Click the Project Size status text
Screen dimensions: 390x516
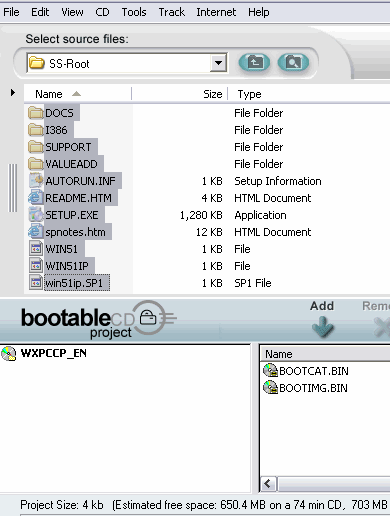(62, 505)
